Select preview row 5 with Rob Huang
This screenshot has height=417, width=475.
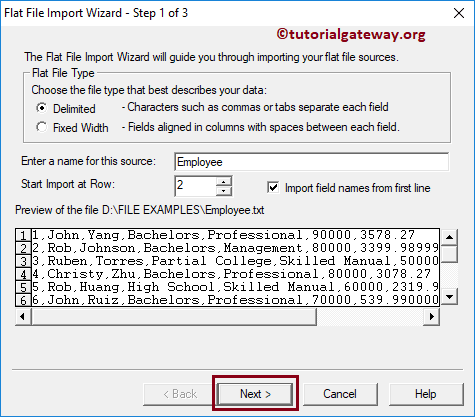pyautogui.click(x=235, y=287)
